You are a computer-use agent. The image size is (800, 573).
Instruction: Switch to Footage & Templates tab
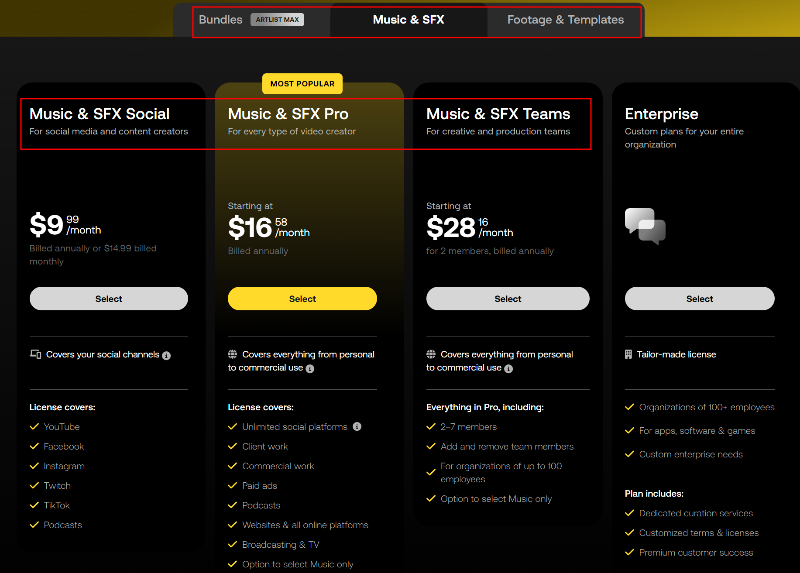565,20
